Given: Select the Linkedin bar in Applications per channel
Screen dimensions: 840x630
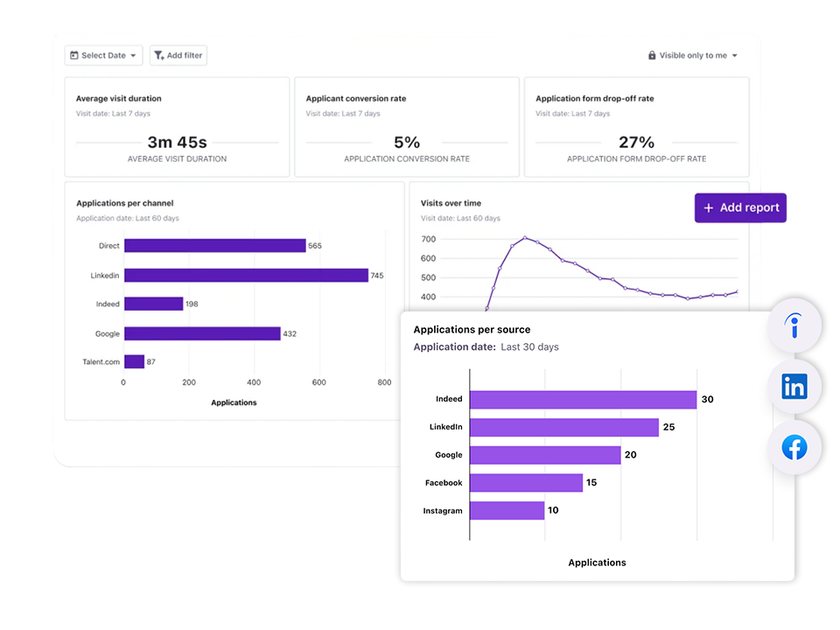Looking at the screenshot, I should 246,276.
